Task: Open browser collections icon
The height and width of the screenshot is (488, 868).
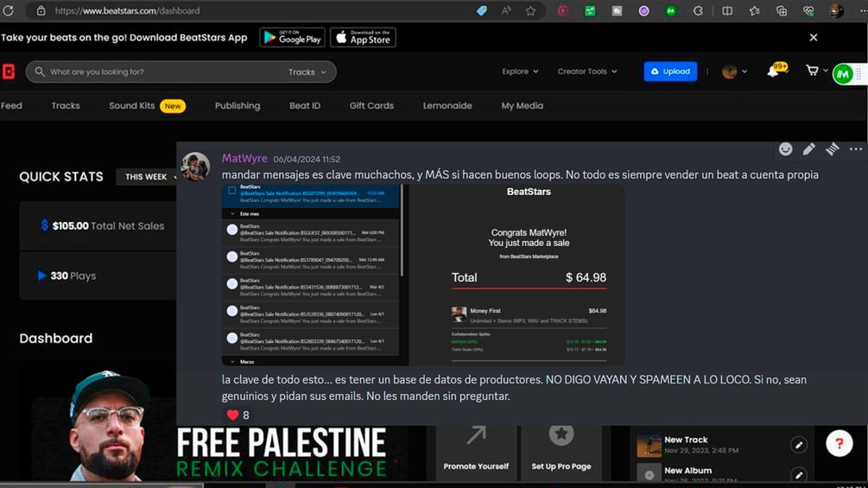Action: (781, 10)
